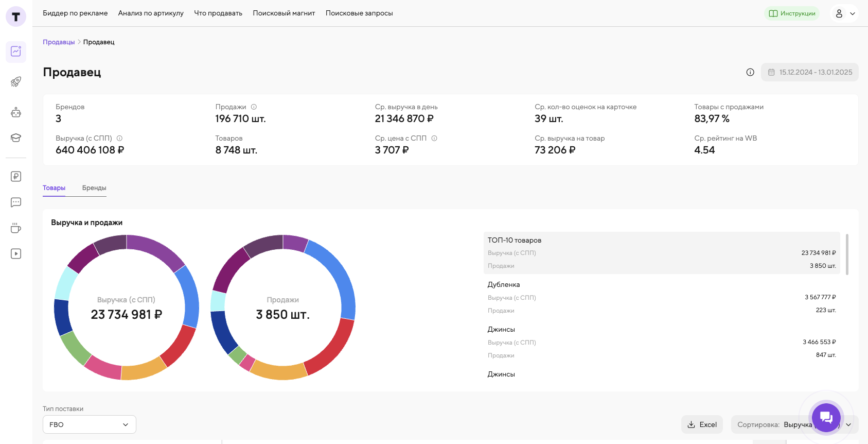The height and width of the screenshot is (444, 868).
Task: Open the video play sidebar icon
Action: tap(16, 254)
